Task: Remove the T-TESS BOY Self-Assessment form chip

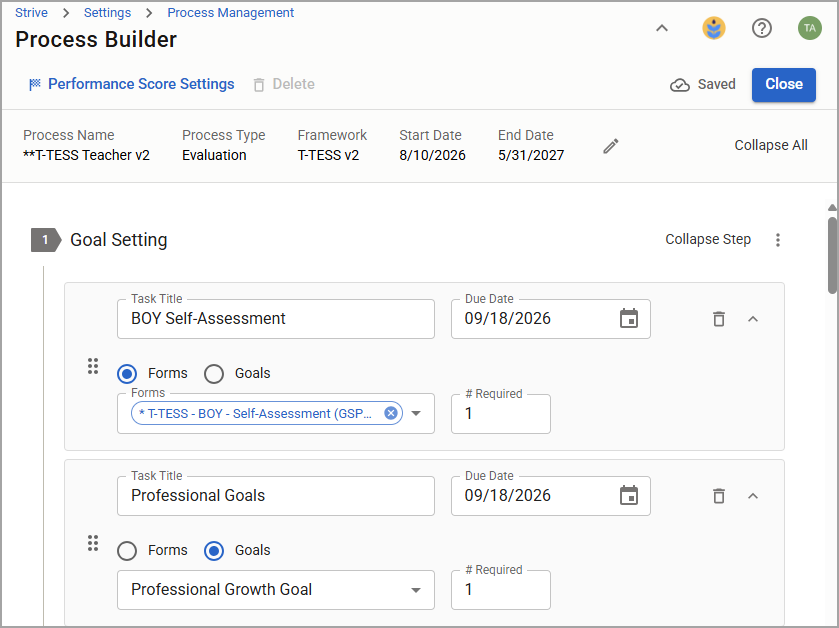Action: (x=391, y=413)
